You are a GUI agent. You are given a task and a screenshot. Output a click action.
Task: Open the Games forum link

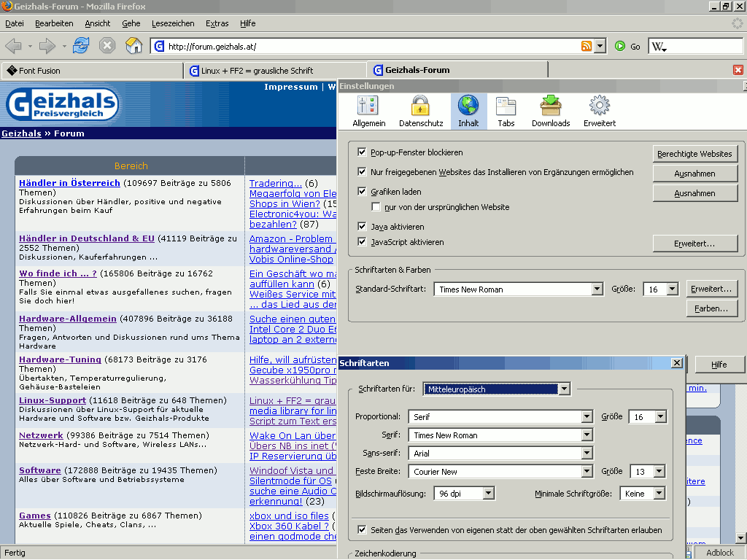tap(35, 516)
